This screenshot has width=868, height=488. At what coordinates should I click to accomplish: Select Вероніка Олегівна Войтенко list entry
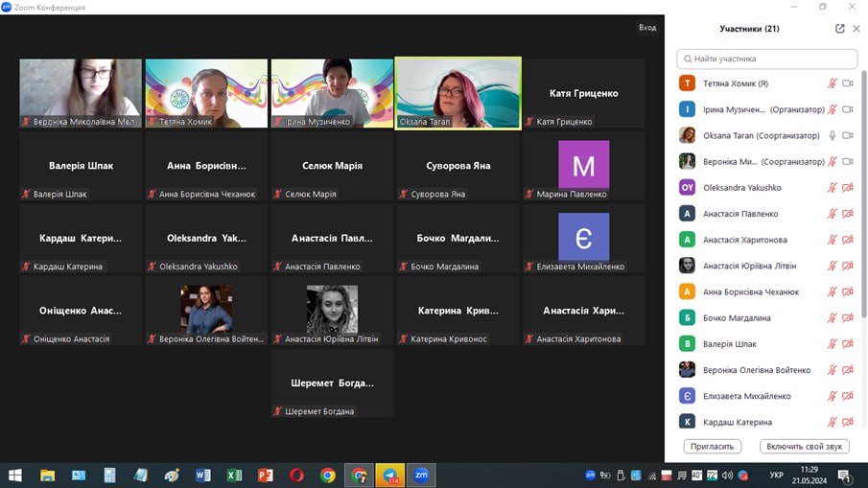point(756,370)
